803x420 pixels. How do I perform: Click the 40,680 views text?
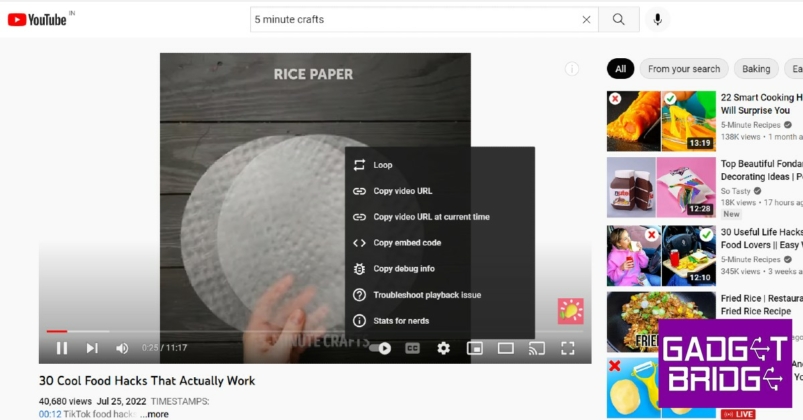tap(65, 401)
